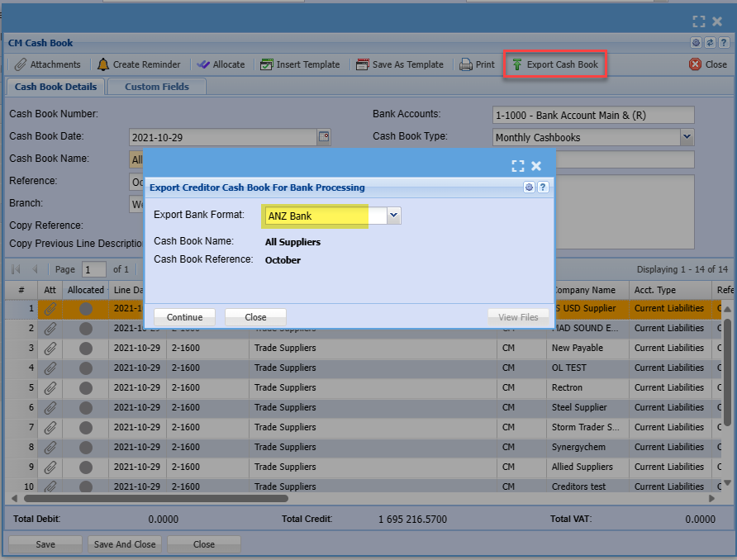
Task: Choose Insert Template in the toolbar
Action: [300, 64]
